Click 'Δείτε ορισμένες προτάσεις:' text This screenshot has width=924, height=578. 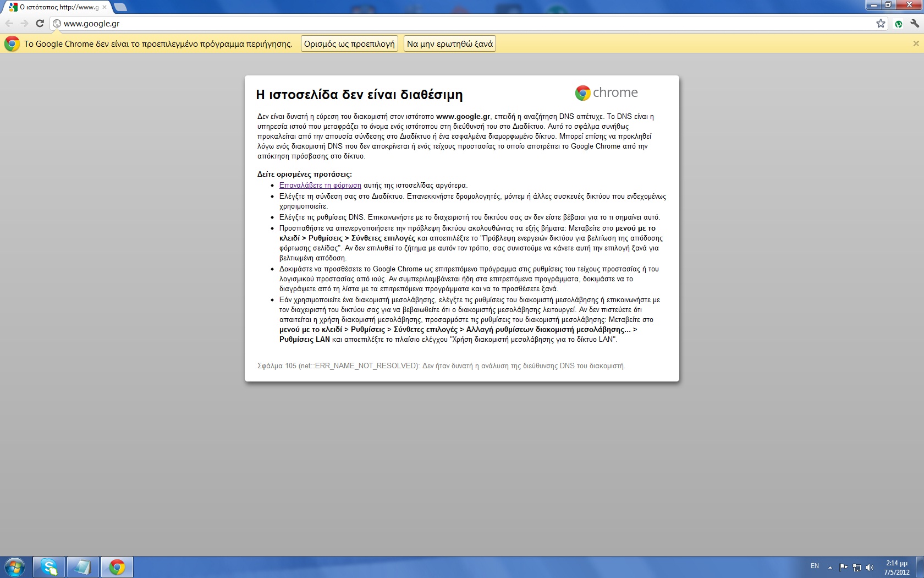[305, 175]
